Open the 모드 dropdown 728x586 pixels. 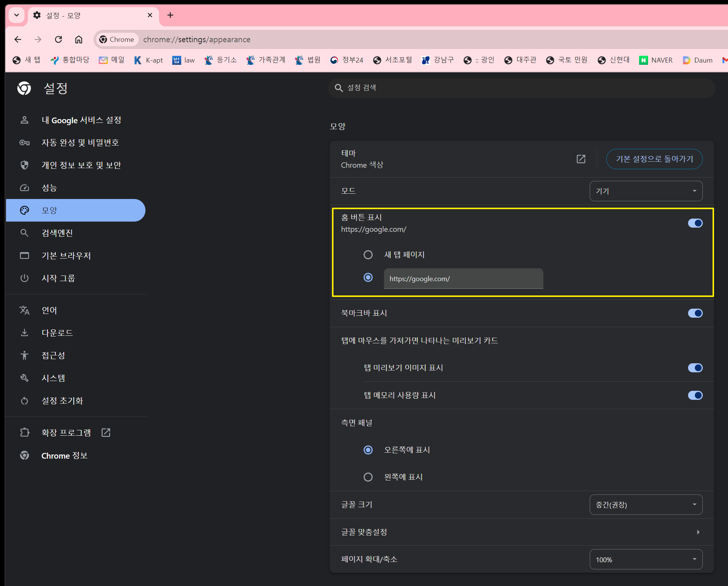pos(645,191)
